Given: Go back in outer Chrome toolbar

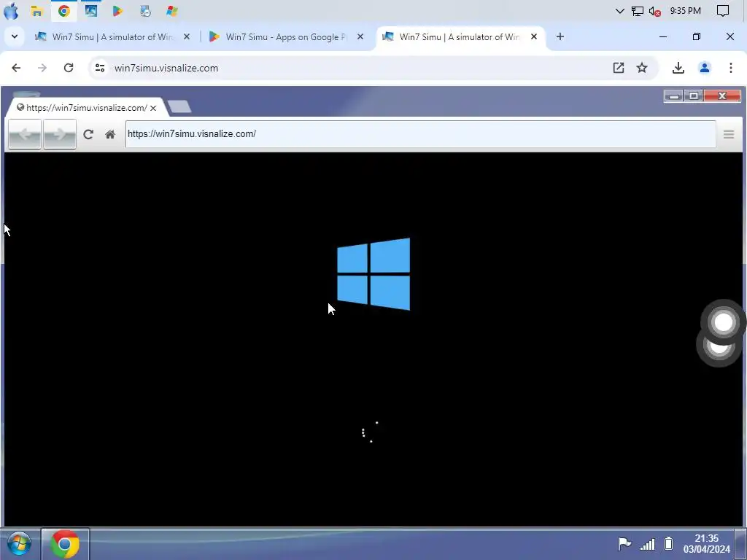Looking at the screenshot, I should pyautogui.click(x=16, y=68).
